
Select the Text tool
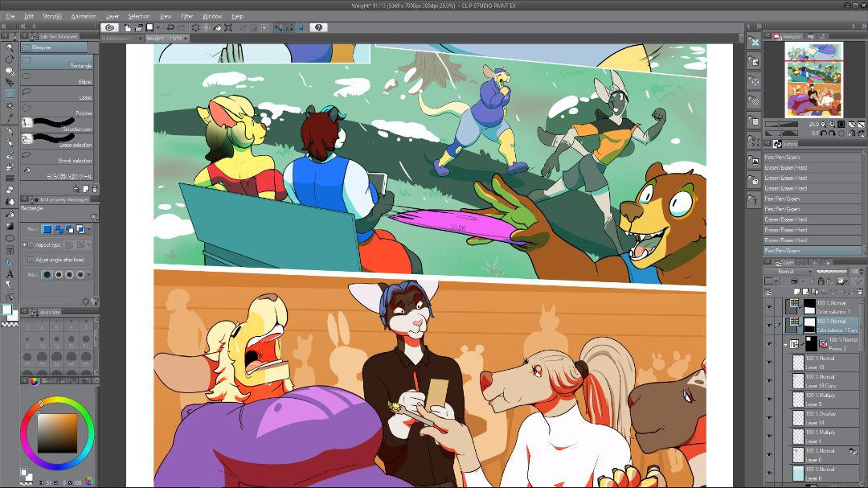[x=10, y=273]
